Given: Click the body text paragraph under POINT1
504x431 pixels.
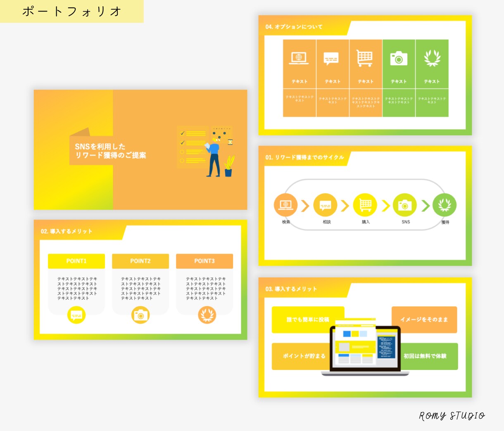Looking at the screenshot, I should [x=77, y=289].
